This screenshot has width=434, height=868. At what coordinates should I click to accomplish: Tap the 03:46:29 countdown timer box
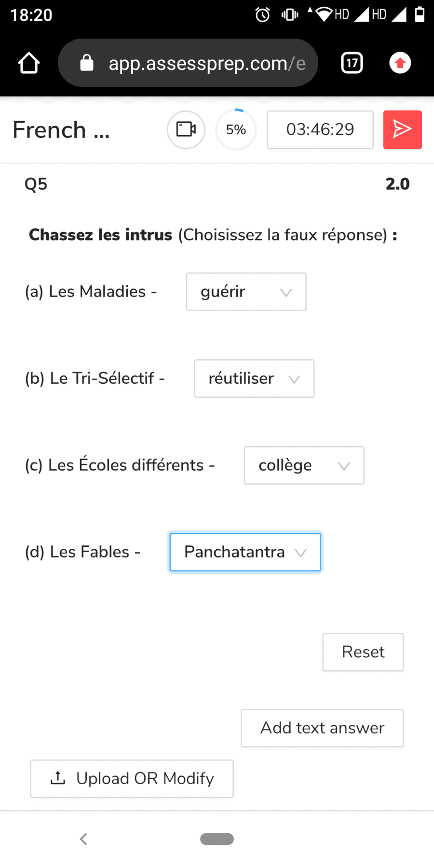(320, 130)
